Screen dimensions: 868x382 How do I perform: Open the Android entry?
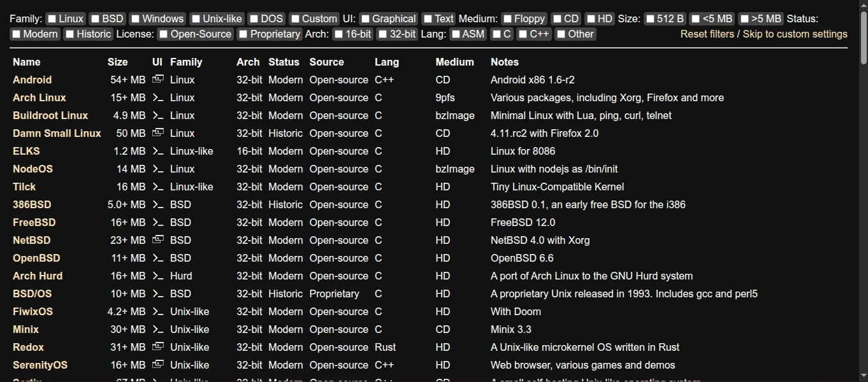coord(32,80)
